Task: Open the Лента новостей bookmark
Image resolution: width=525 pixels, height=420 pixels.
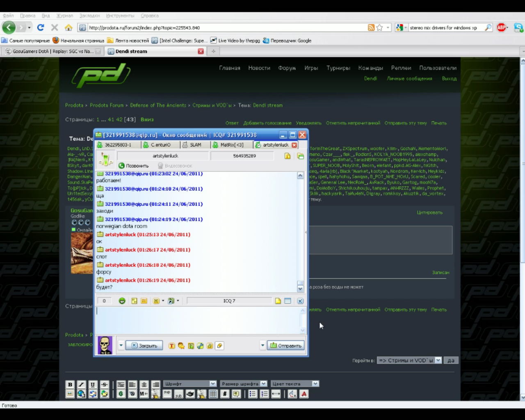Action: [x=128, y=41]
